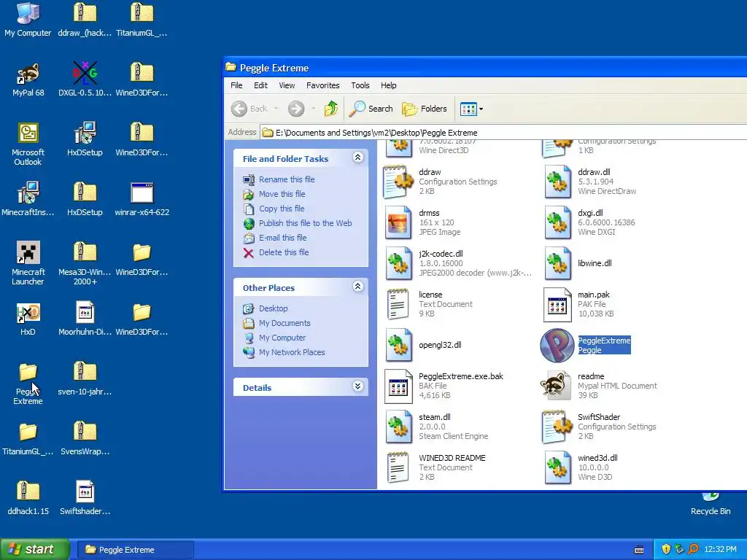747x560 pixels.
Task: Select the DXGL-0.5.10 desktop icon
Action: click(x=85, y=79)
